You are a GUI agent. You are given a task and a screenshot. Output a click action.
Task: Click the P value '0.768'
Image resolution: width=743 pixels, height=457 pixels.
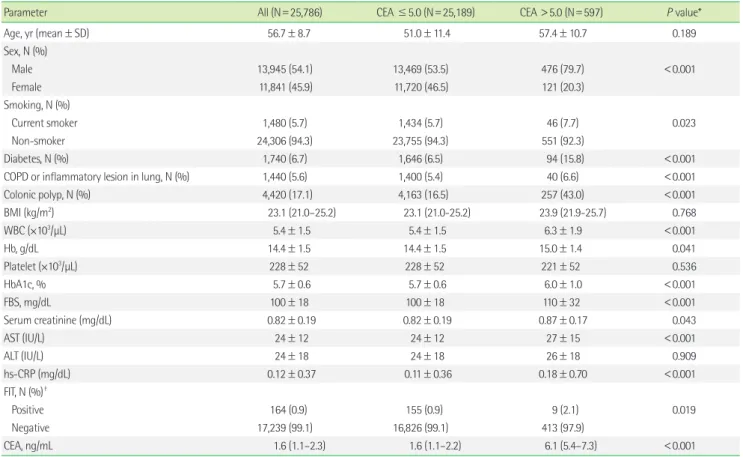[684, 212]
